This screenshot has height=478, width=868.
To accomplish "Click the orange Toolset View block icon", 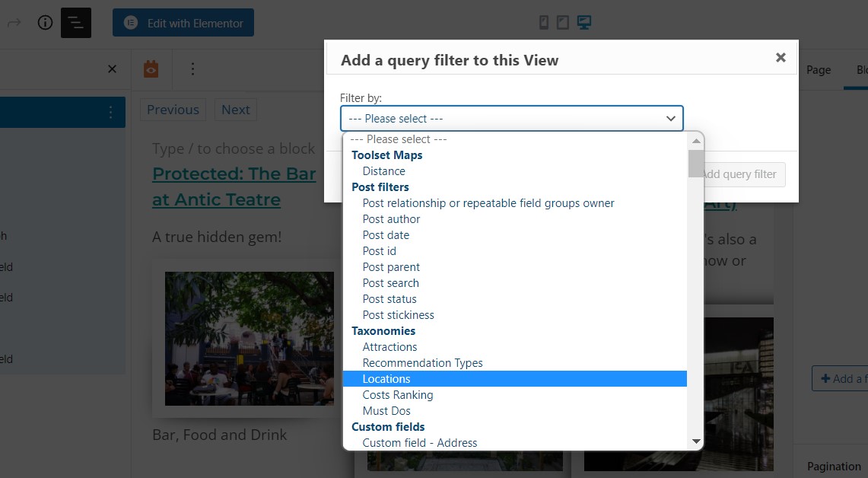I will [151, 69].
